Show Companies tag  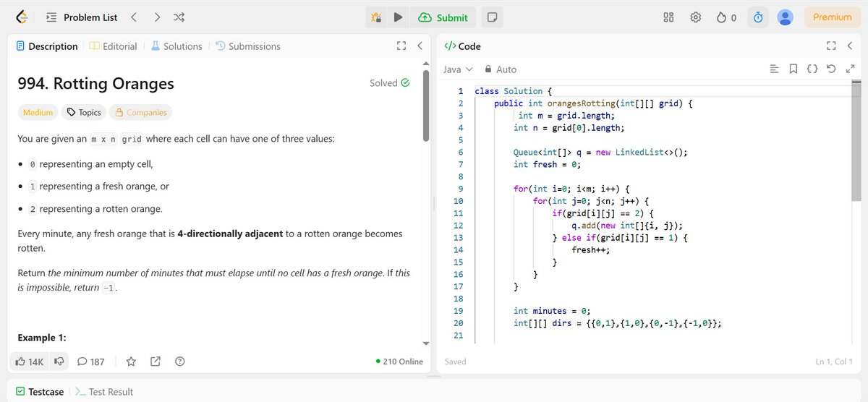pyautogui.click(x=141, y=112)
